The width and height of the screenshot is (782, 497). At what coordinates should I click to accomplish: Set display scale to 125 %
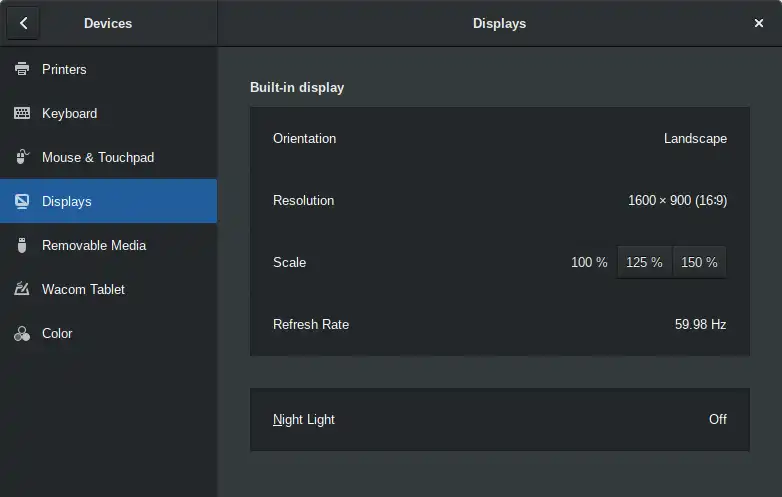point(644,262)
